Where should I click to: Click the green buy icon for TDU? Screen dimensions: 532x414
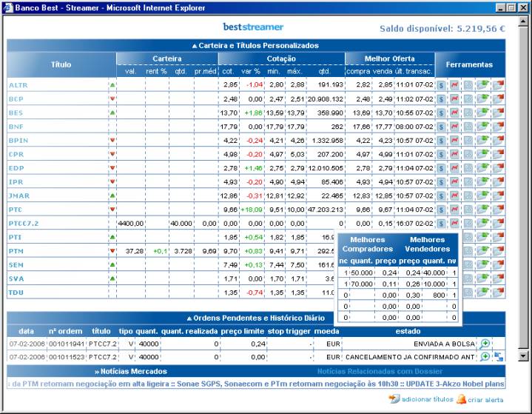[482, 293]
